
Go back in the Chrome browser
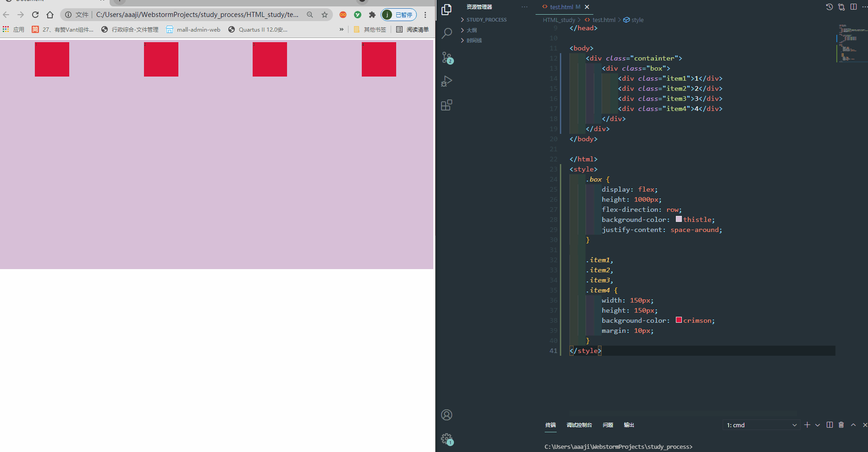point(6,15)
